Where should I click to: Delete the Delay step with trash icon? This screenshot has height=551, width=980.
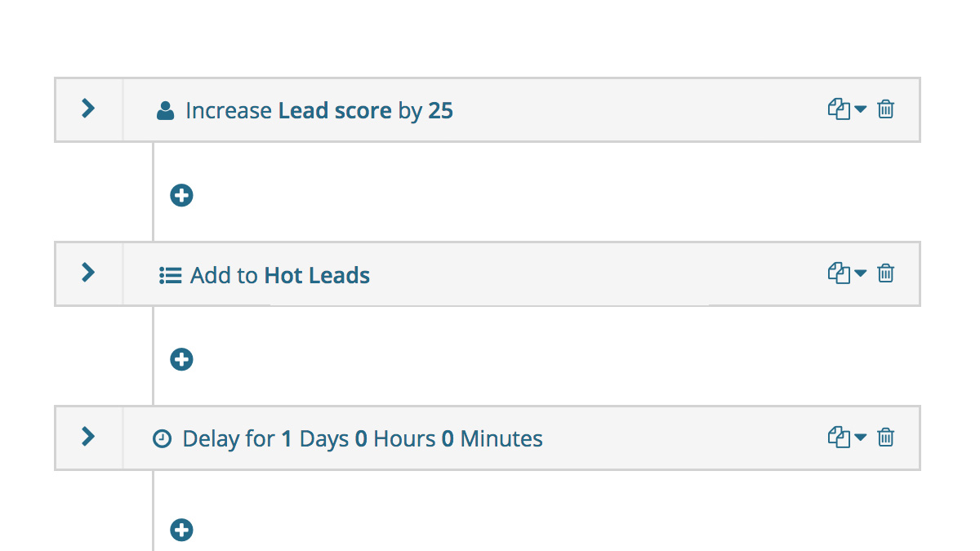pos(886,438)
